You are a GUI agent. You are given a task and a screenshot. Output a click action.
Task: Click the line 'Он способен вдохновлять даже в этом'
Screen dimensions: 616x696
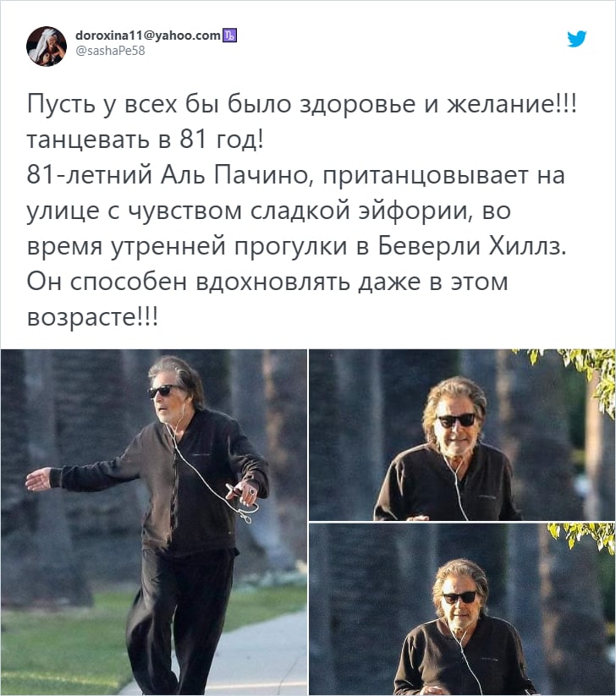[x=267, y=282]
